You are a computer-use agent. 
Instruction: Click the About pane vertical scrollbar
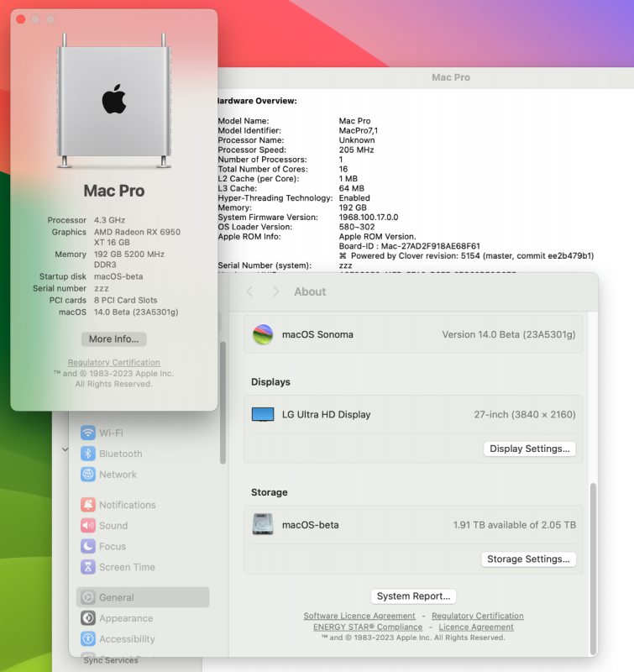coord(593,569)
